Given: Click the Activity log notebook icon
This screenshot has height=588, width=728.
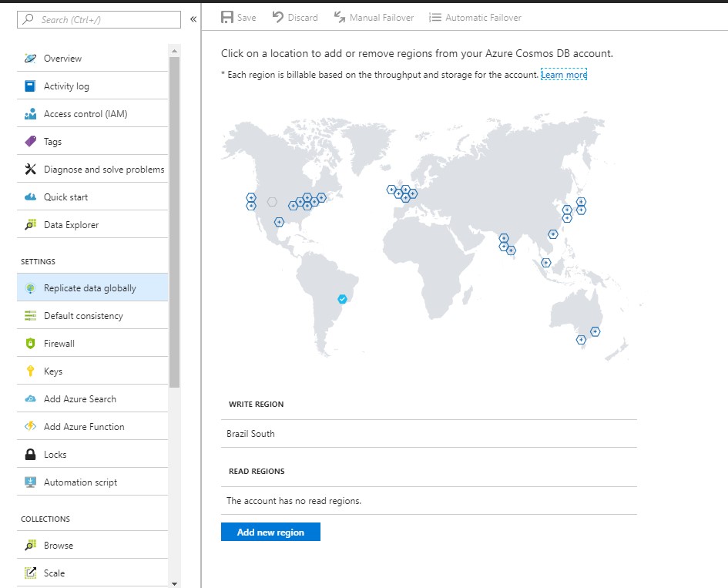Looking at the screenshot, I should [x=30, y=86].
